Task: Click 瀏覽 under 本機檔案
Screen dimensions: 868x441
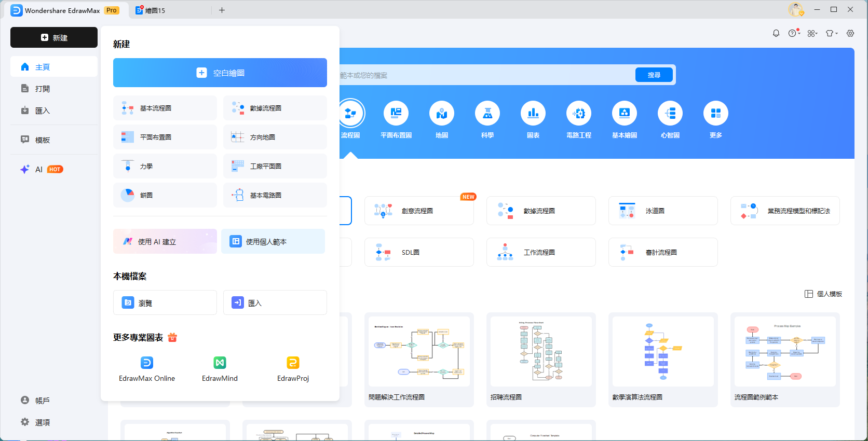Action: coord(165,302)
